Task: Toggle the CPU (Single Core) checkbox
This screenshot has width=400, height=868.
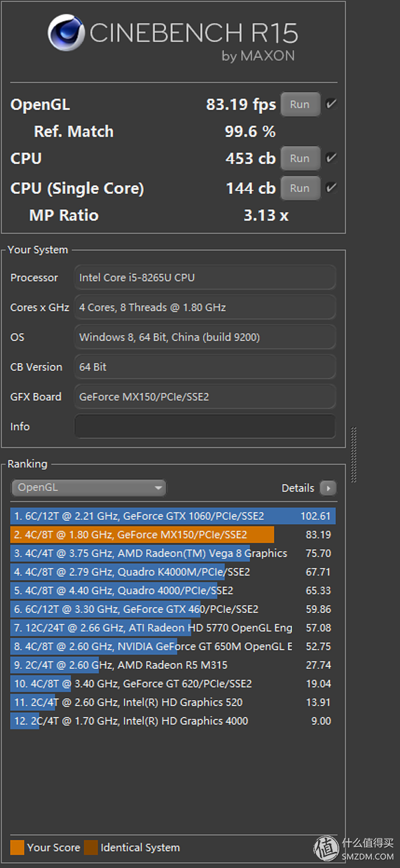Action: pos(331,188)
